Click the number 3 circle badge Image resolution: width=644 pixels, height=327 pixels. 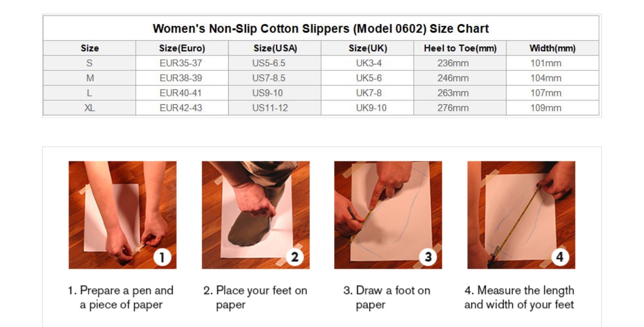428,257
